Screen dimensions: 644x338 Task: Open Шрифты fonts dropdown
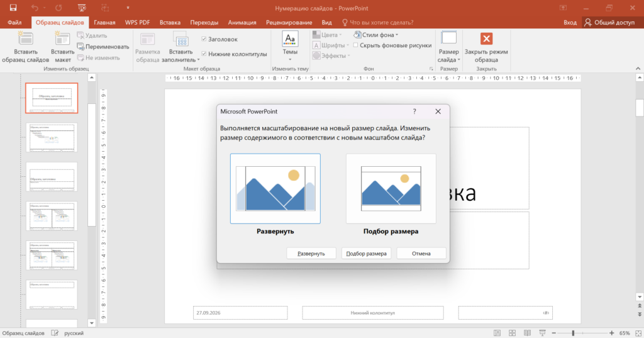tap(331, 45)
